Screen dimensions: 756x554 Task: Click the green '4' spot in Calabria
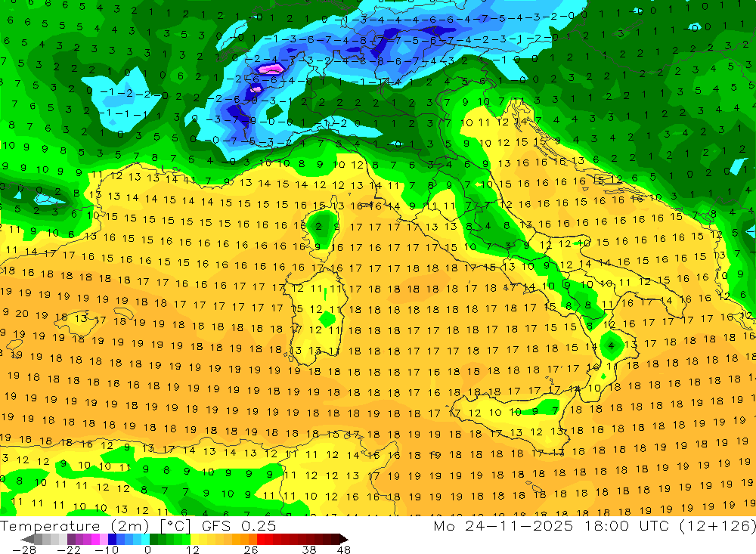coord(611,345)
